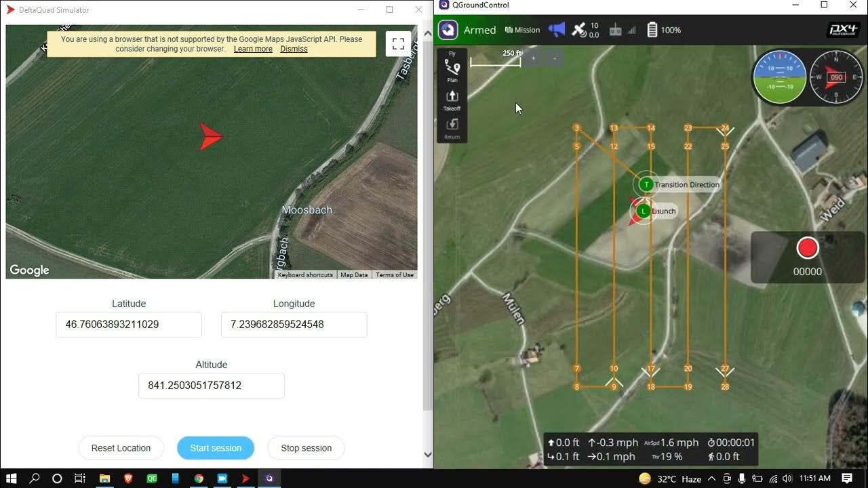Select waypoint 13 on the mission
This screenshot has width=868, height=488.
(x=614, y=128)
